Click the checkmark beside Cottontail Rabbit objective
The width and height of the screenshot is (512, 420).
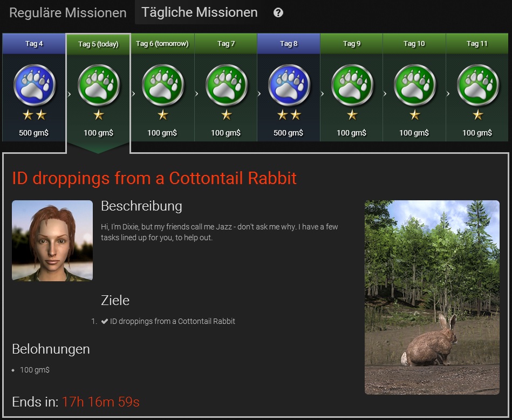[105, 321]
